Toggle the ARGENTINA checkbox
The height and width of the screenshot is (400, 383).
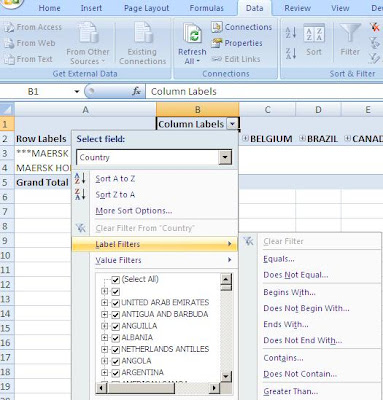[116, 373]
